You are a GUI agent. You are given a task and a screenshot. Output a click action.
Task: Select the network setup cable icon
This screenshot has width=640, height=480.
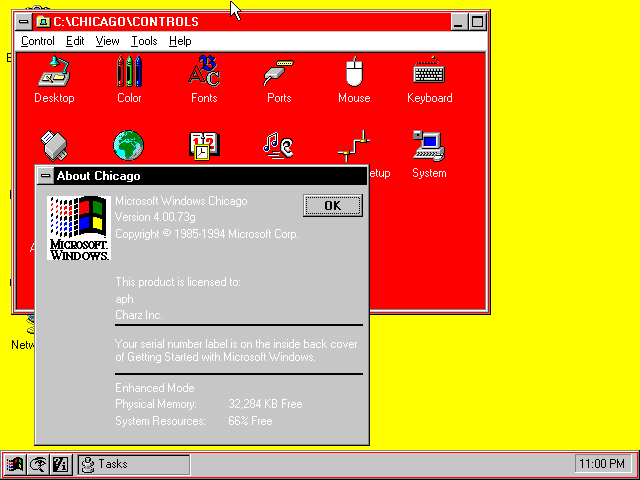coord(354,146)
